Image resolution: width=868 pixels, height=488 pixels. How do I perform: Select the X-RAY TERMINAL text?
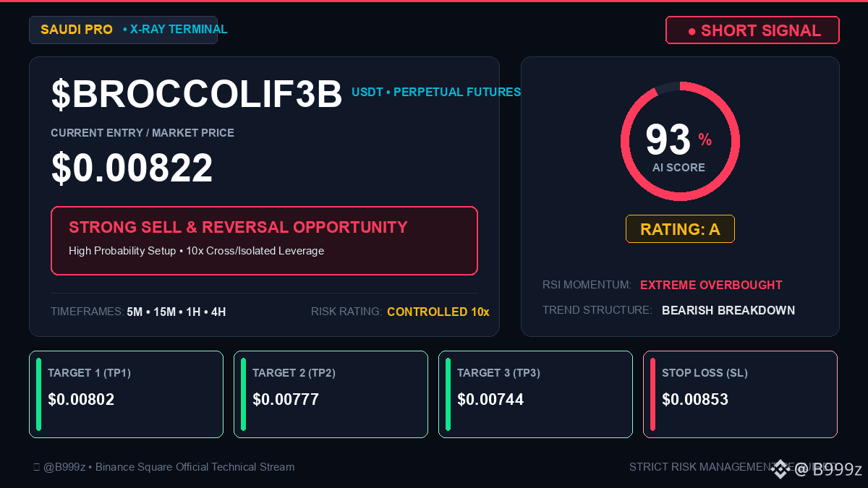coord(179,30)
